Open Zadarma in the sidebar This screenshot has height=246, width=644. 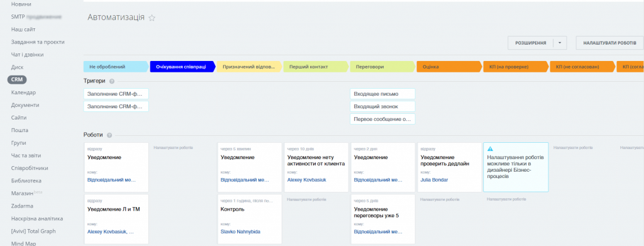(22, 206)
